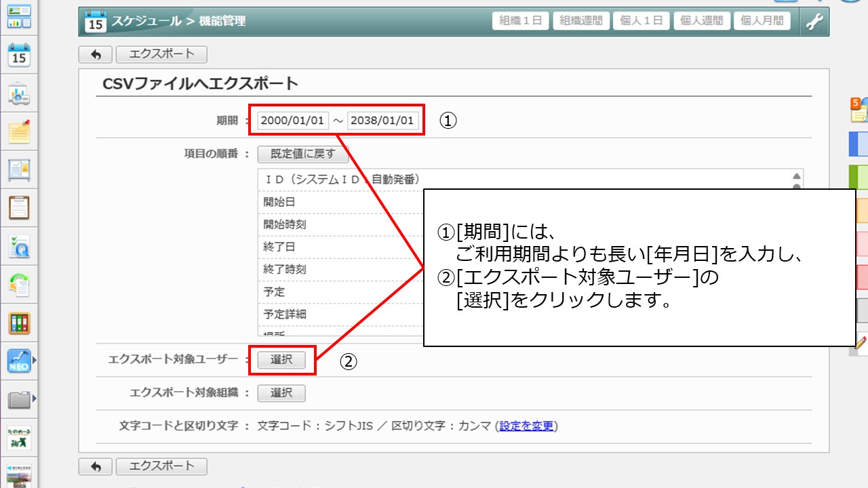Select 開始時刻 in the item order list
The image size is (868, 488).
point(339,224)
